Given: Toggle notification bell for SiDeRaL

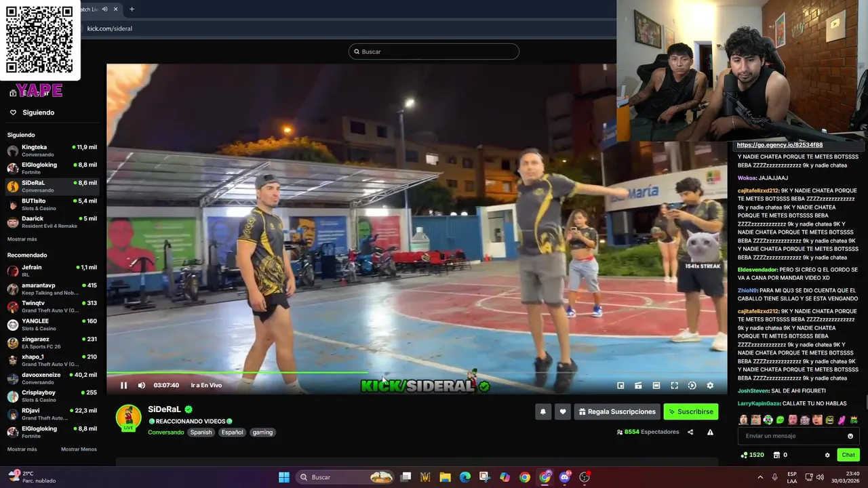Looking at the screenshot, I should [542, 411].
